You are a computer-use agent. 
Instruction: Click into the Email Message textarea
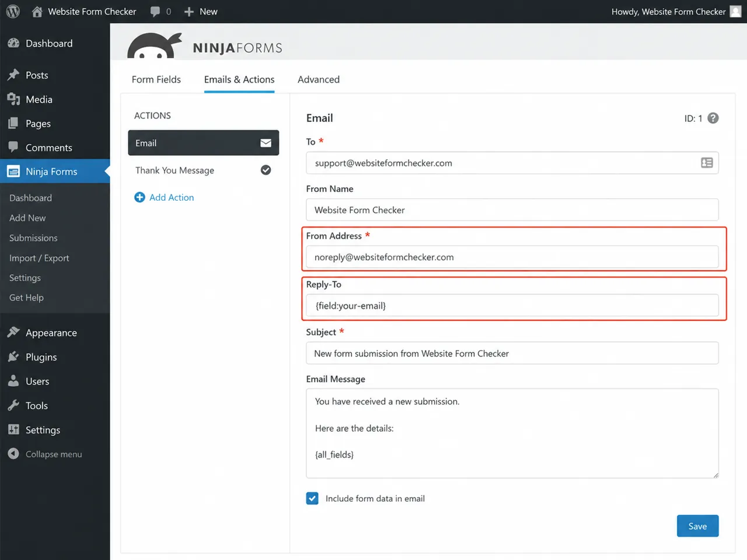point(512,433)
